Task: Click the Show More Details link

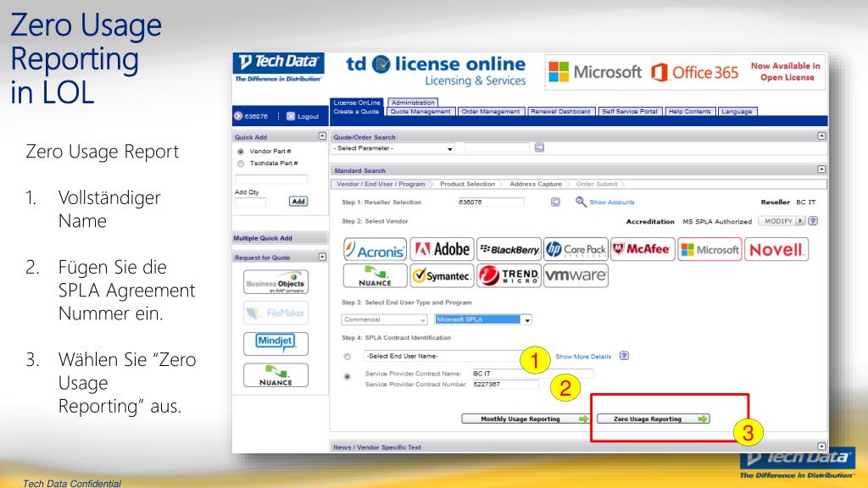Action: coord(583,357)
